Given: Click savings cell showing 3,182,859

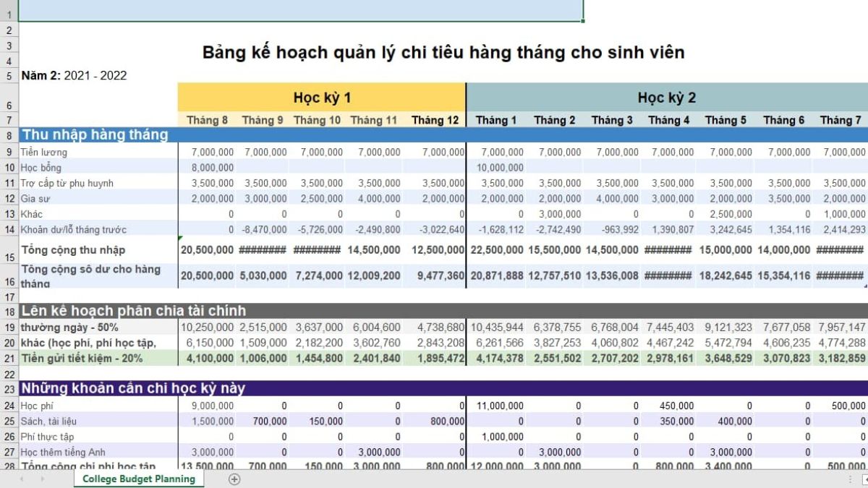Looking at the screenshot, I should 841,359.
